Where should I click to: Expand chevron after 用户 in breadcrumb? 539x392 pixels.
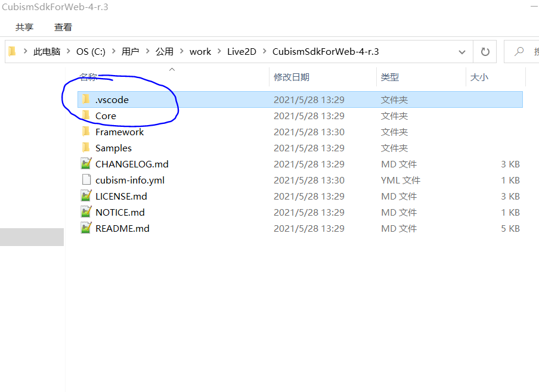coord(147,51)
